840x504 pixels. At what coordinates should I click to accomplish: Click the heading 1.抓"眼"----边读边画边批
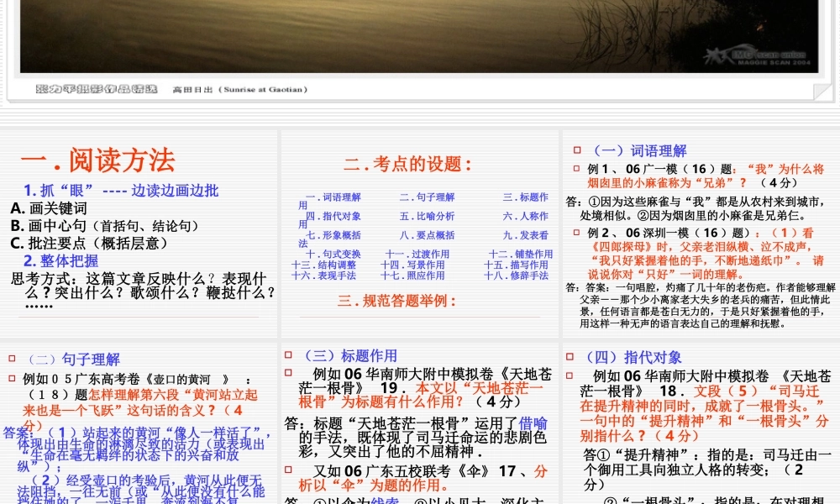pos(121,191)
